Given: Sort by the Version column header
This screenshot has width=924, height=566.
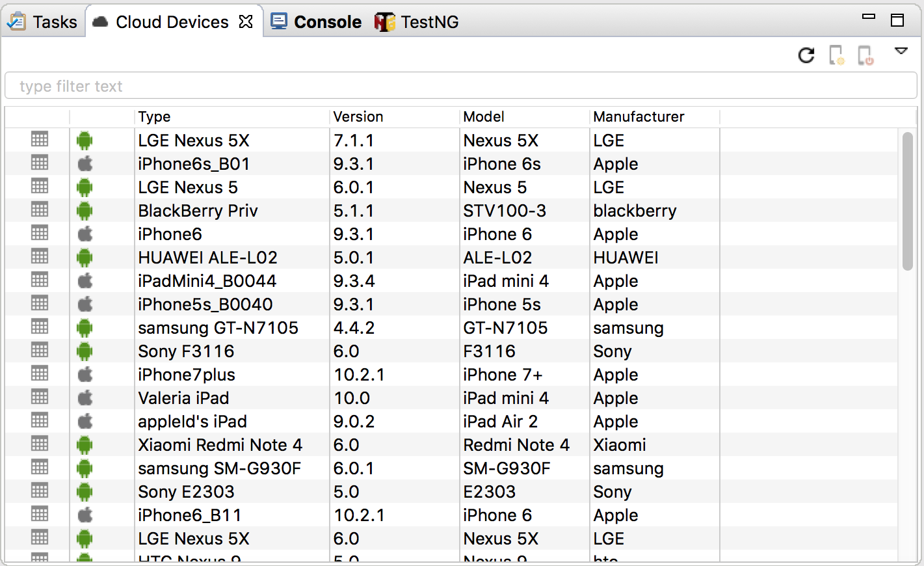Looking at the screenshot, I should (x=395, y=116).
